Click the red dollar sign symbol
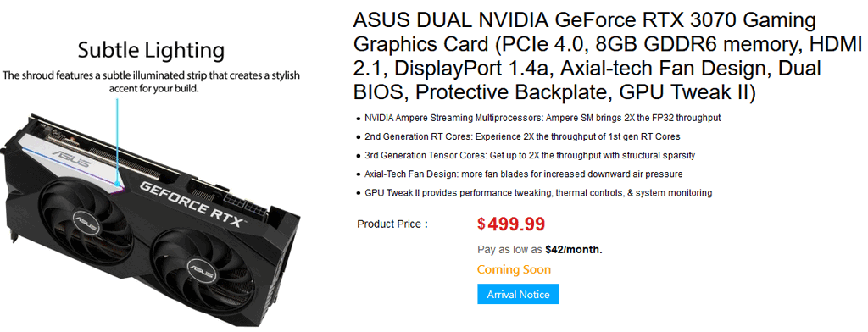Viewport: 868px width, 332px height. (x=481, y=224)
